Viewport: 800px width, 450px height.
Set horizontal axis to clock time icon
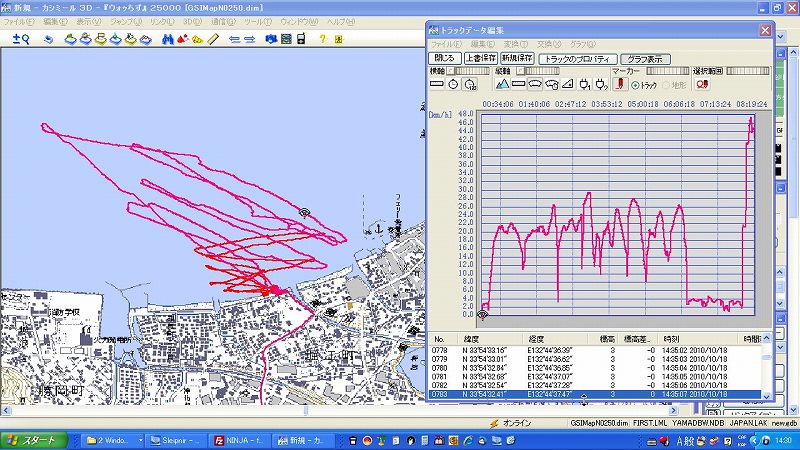453,84
